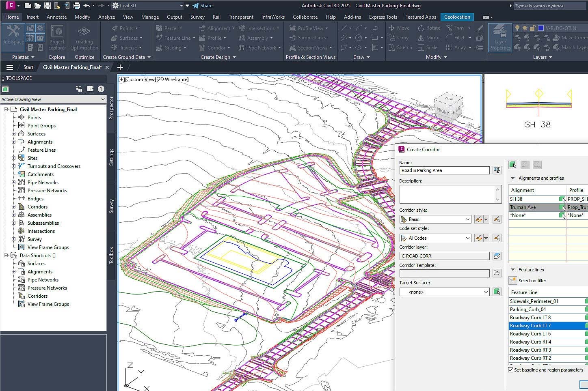This screenshot has width=588, height=391.
Task: Add a new drawing tab with plus
Action: tap(120, 67)
